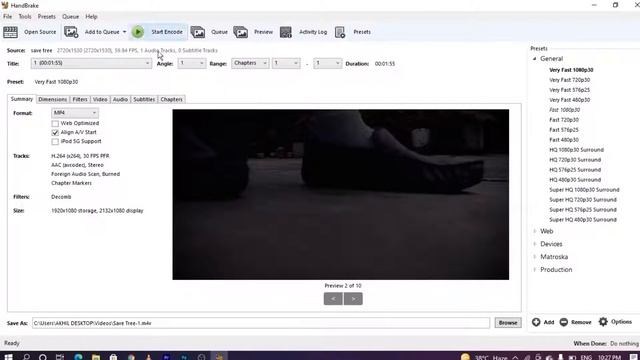Click the preset Options gear icon

coord(603,322)
